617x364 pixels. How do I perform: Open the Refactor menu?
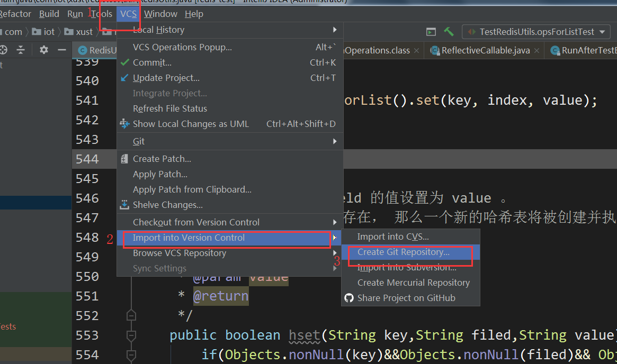click(x=15, y=14)
